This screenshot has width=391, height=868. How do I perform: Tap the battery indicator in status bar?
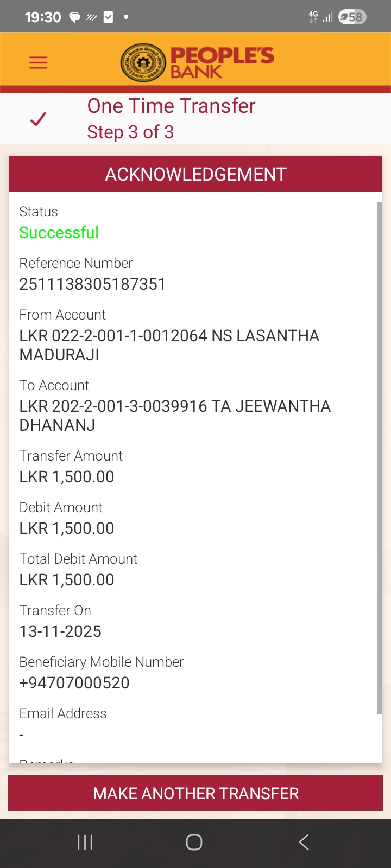tap(352, 17)
